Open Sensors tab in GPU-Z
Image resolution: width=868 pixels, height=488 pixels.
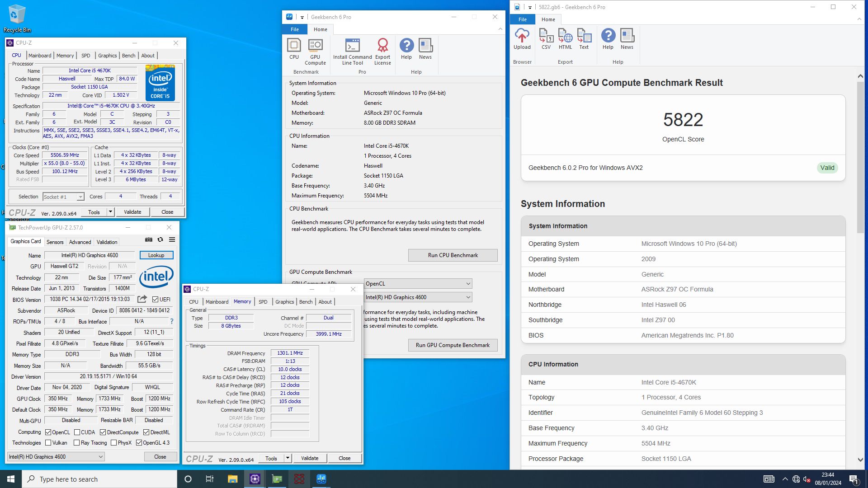pyautogui.click(x=55, y=242)
